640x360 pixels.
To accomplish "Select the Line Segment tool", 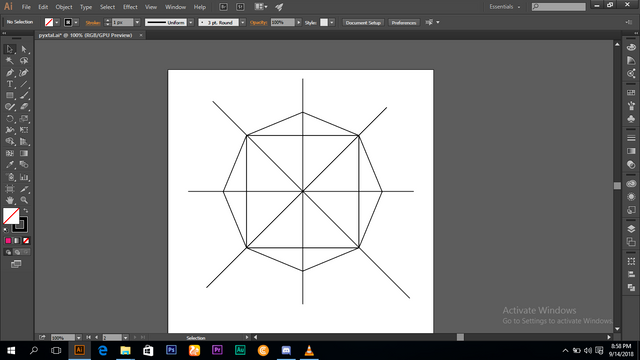I will point(24,84).
